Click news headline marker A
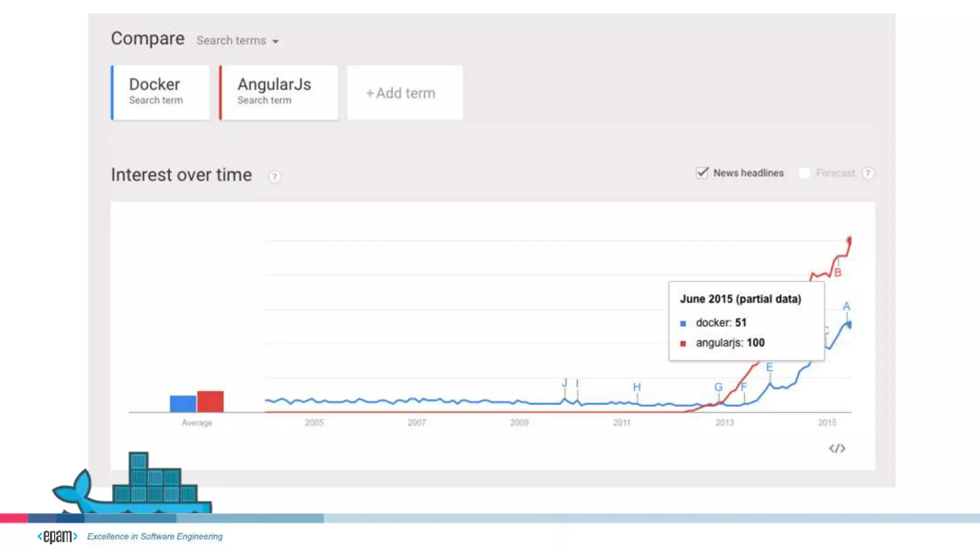 pyautogui.click(x=846, y=306)
